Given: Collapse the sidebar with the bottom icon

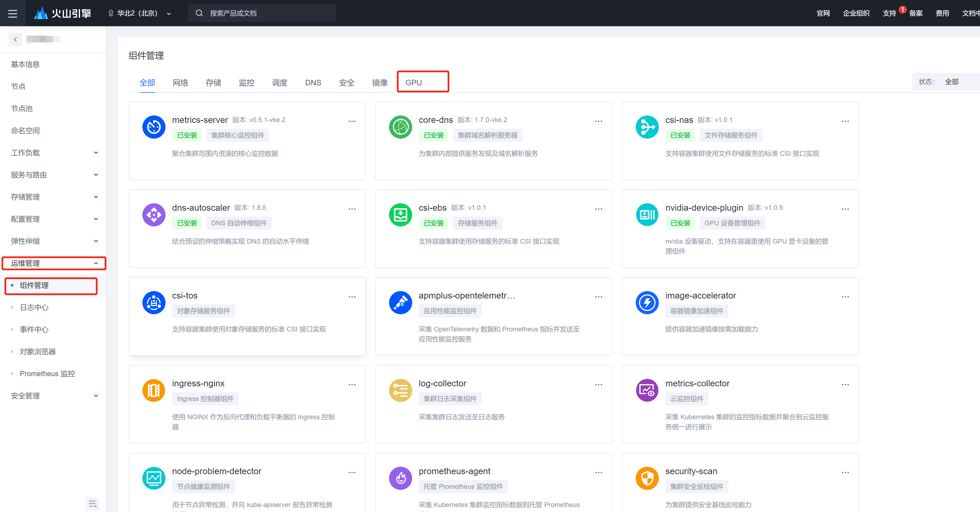Looking at the screenshot, I should point(92,504).
